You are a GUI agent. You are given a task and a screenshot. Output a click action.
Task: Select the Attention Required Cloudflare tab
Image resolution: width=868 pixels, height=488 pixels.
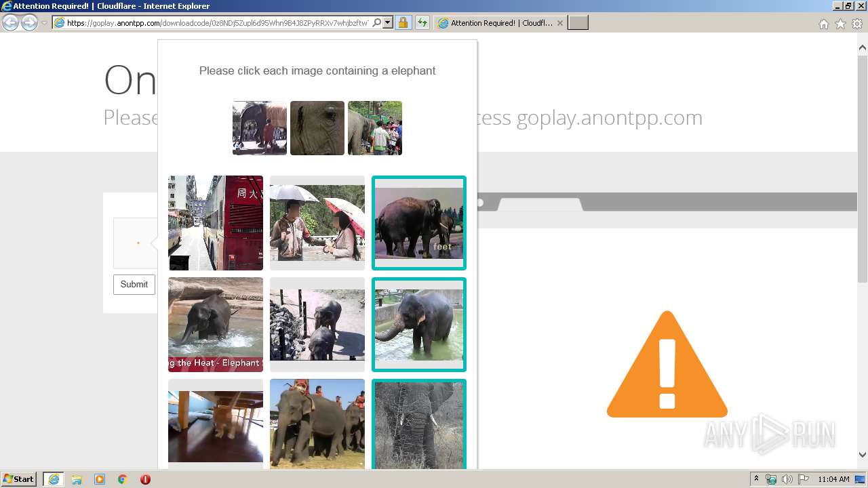[x=500, y=23]
